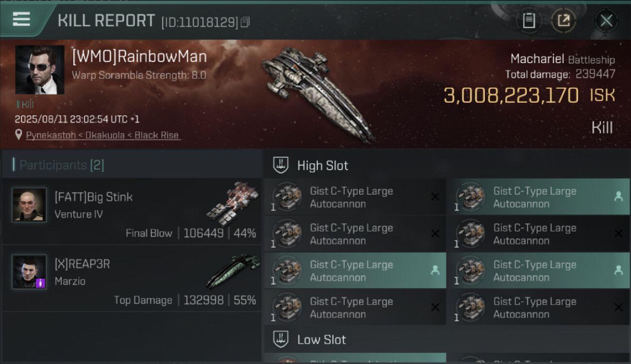Viewport: 631px width, 364px height.
Task: Open RainbowMan's pilot portrait
Action: click(40, 70)
